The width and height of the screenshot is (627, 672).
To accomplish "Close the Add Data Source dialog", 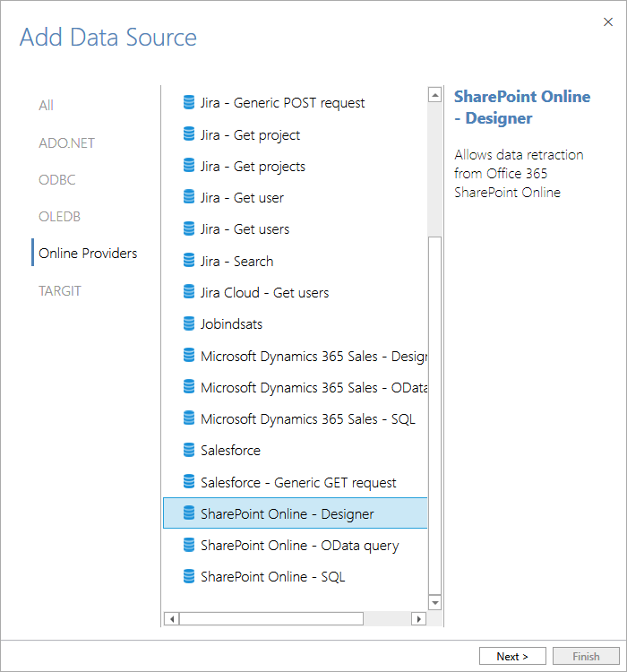I will point(607,22).
